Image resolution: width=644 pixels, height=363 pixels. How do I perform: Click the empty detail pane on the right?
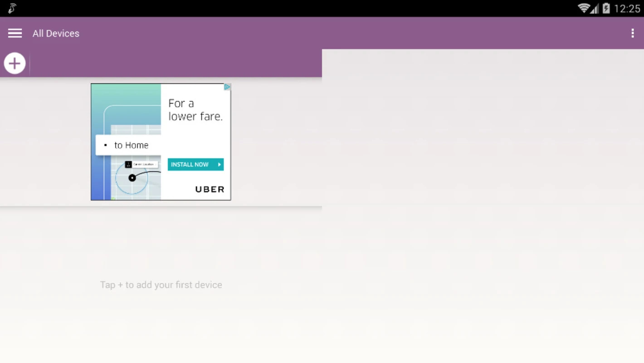tap(483, 204)
